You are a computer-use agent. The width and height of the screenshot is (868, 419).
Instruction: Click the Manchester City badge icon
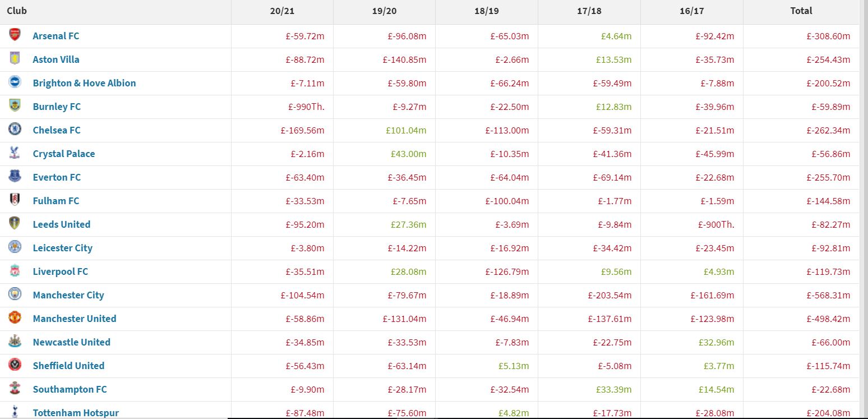[15, 294]
